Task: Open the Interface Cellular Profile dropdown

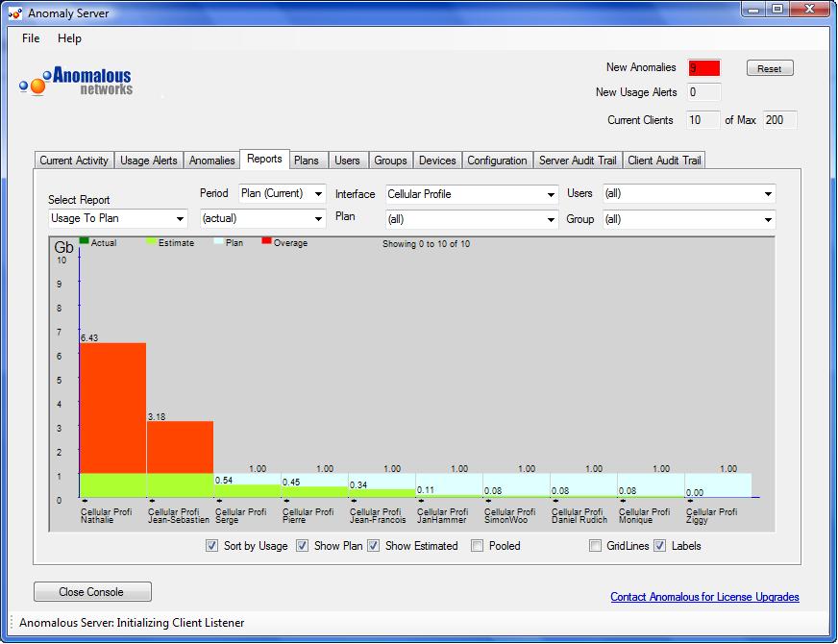Action: click(x=471, y=194)
